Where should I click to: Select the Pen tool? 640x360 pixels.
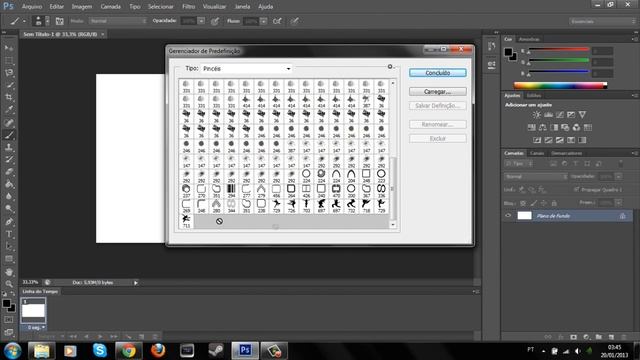[x=9, y=222]
